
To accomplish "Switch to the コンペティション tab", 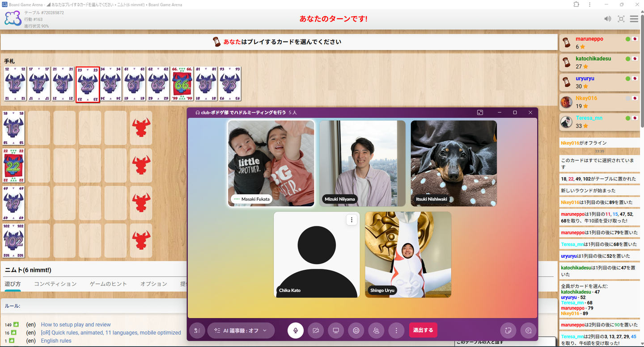I will [x=55, y=284].
